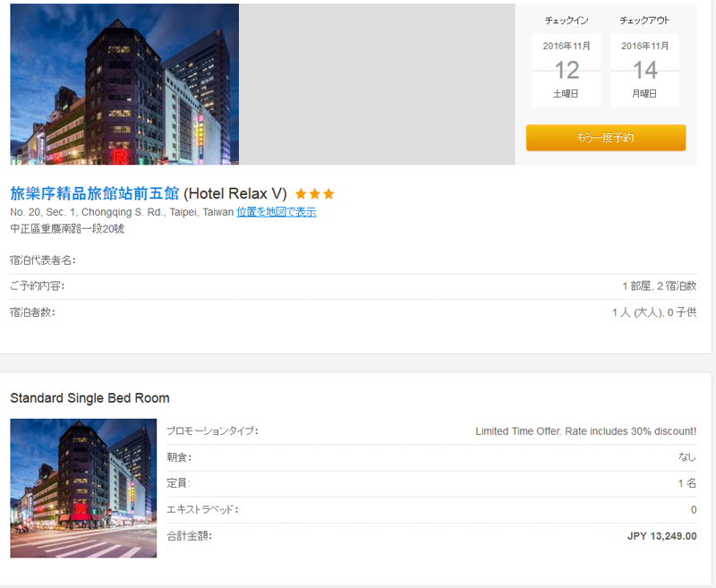Click the breakfast value なし
Image resolution: width=716 pixels, height=588 pixels.
tap(687, 457)
